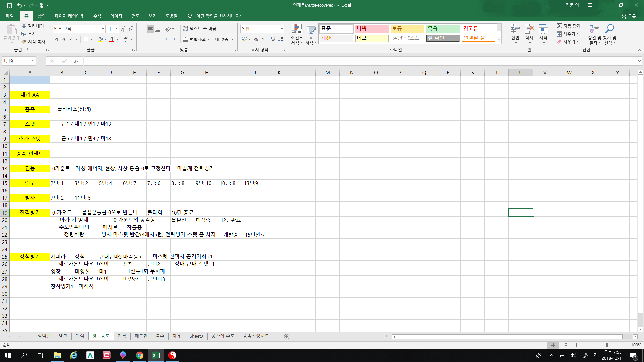Click the yellow fill color bucket icon
Viewport: 644px width, 362px height.
100,39
